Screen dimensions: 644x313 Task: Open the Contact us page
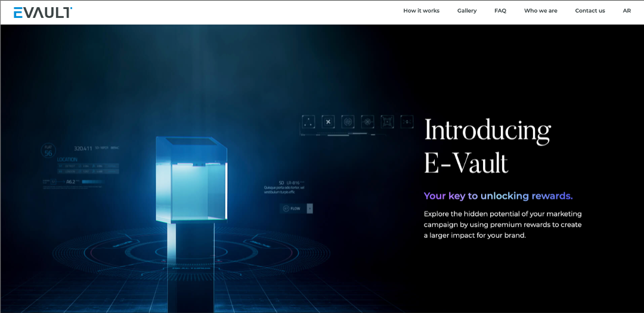coord(590,11)
